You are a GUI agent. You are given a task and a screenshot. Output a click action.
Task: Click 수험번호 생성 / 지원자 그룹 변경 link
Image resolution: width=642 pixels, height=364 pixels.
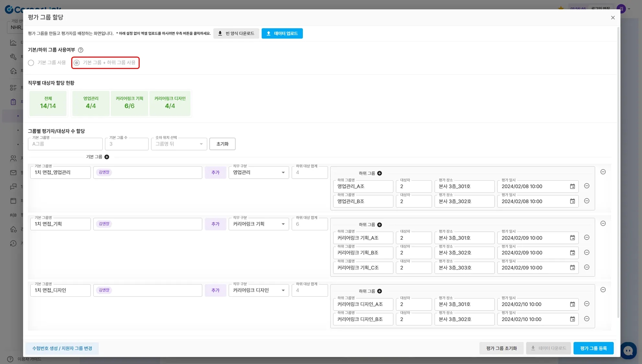[x=62, y=348]
